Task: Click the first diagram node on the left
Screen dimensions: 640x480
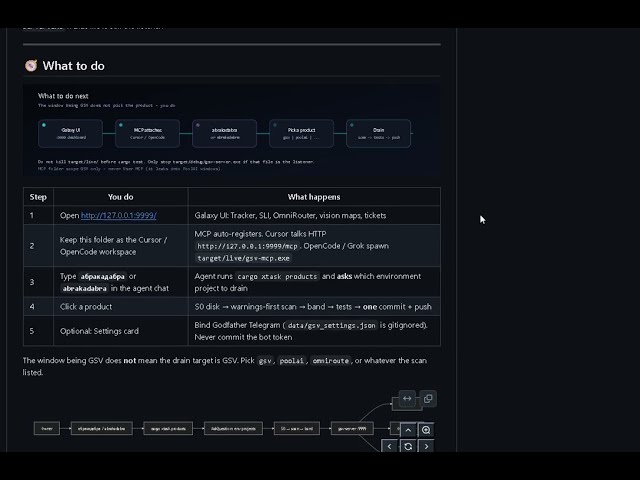Action: [x=47, y=428]
